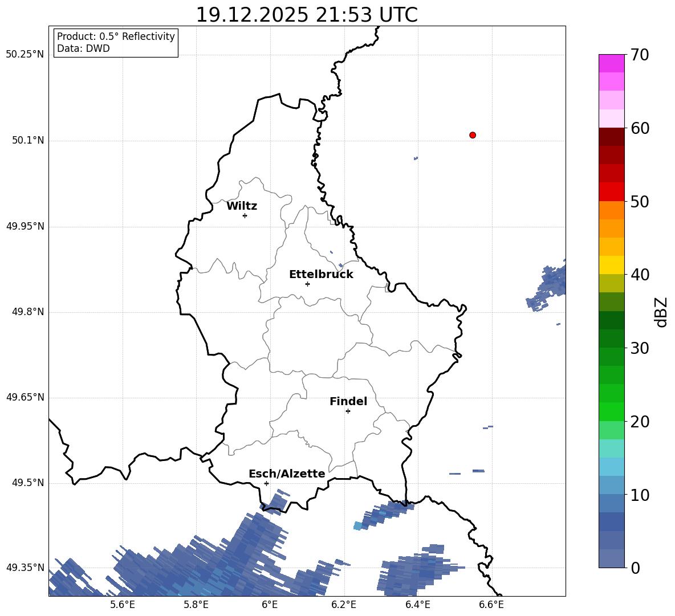Click the 5.6°E longitude label
Viewport: 675px width, 616px height.
123,605
